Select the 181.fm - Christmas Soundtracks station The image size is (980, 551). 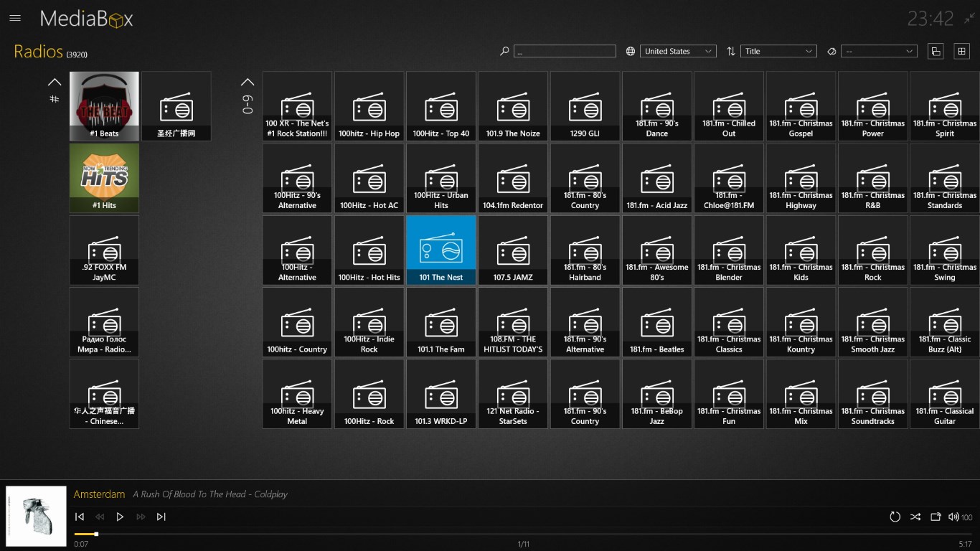[872, 394]
